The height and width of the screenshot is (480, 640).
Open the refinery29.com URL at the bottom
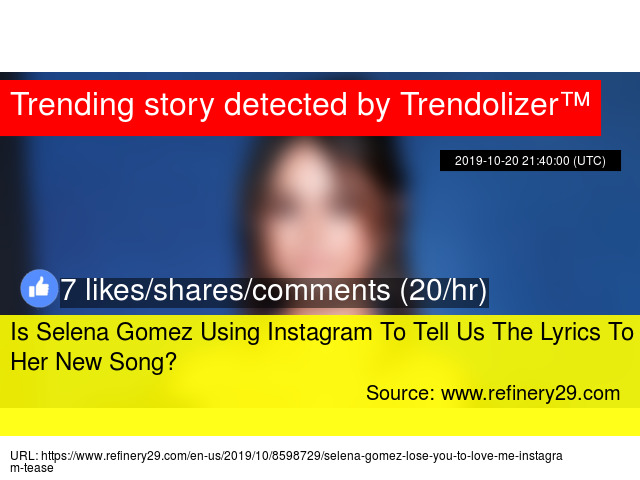coord(286,461)
